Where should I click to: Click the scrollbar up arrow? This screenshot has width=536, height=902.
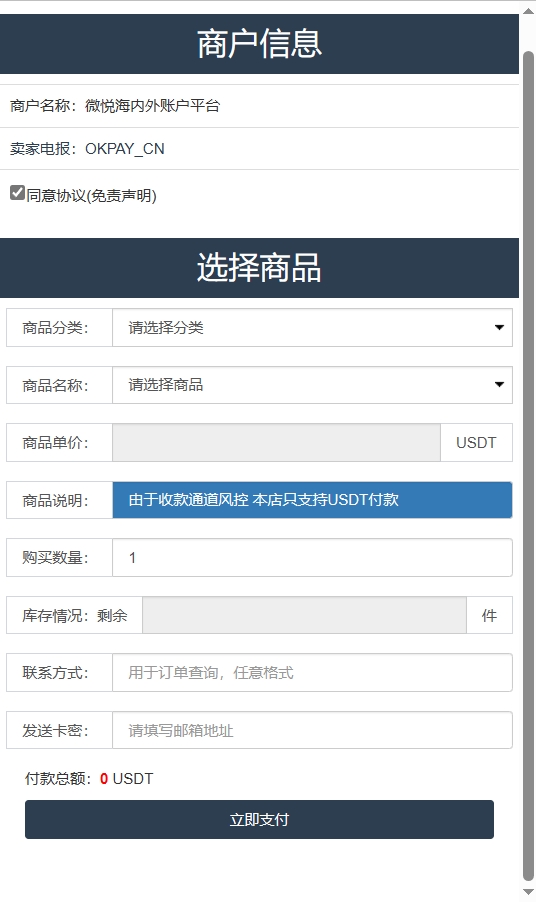pos(528,10)
